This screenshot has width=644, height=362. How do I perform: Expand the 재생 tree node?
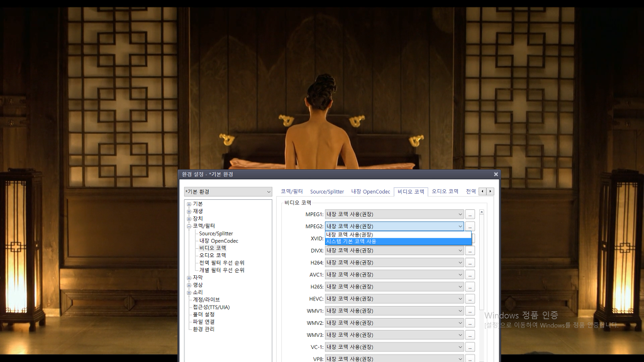click(x=189, y=211)
